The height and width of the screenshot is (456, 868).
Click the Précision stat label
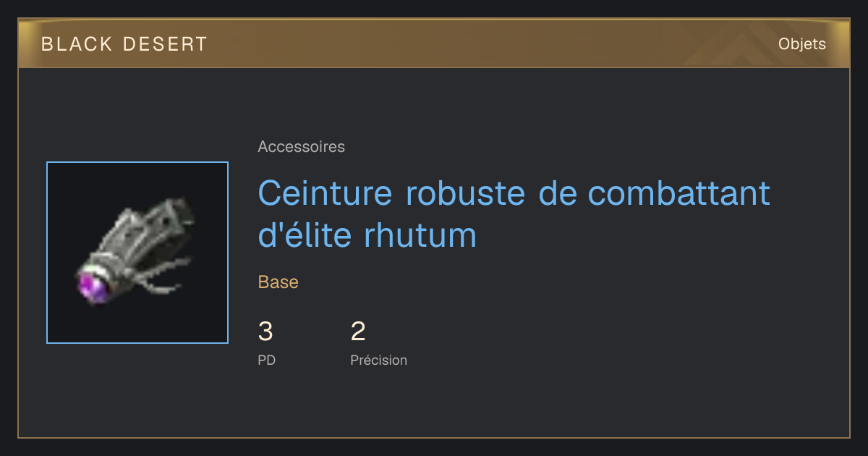tap(378, 360)
